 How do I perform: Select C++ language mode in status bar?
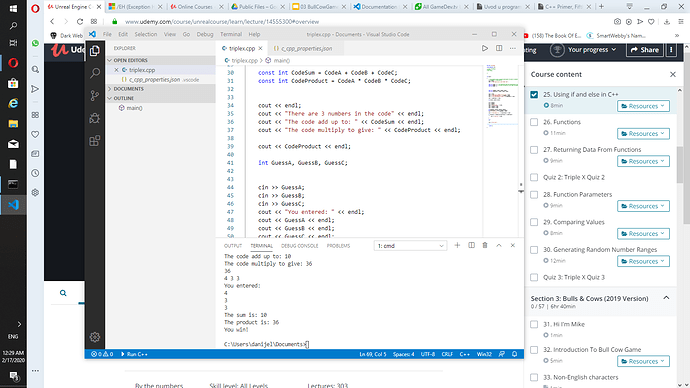(x=465, y=354)
